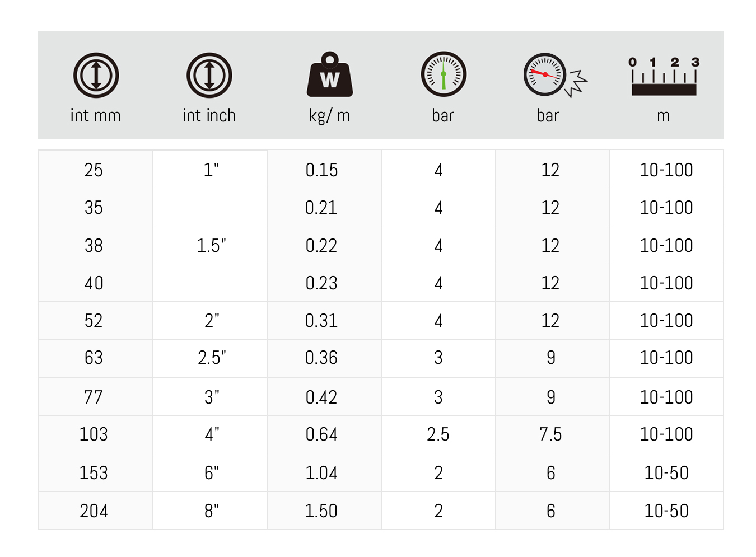Select the 7.5 burst pressure cell
Image resolution: width=756 pixels, height=557 pixels.
pos(550,434)
